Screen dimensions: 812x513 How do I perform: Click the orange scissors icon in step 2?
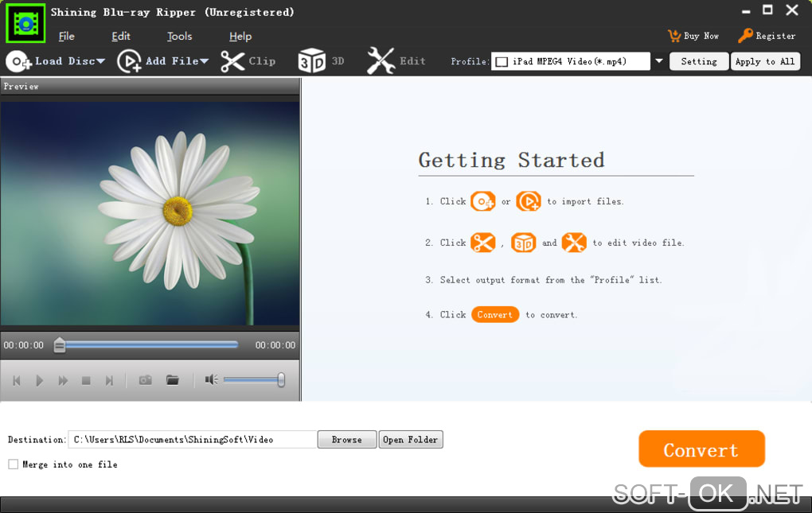click(x=482, y=243)
